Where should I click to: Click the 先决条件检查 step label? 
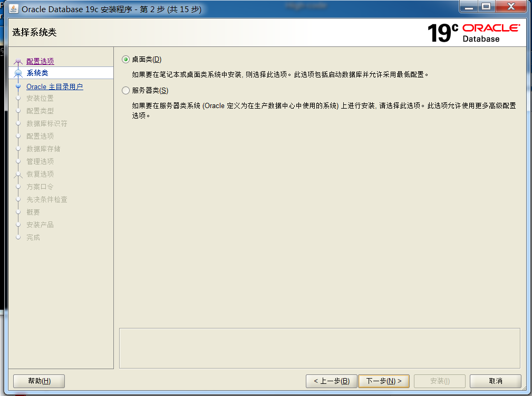coord(47,199)
